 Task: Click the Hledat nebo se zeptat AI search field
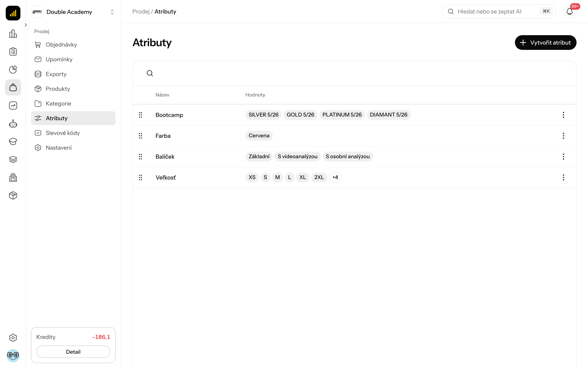499,11
